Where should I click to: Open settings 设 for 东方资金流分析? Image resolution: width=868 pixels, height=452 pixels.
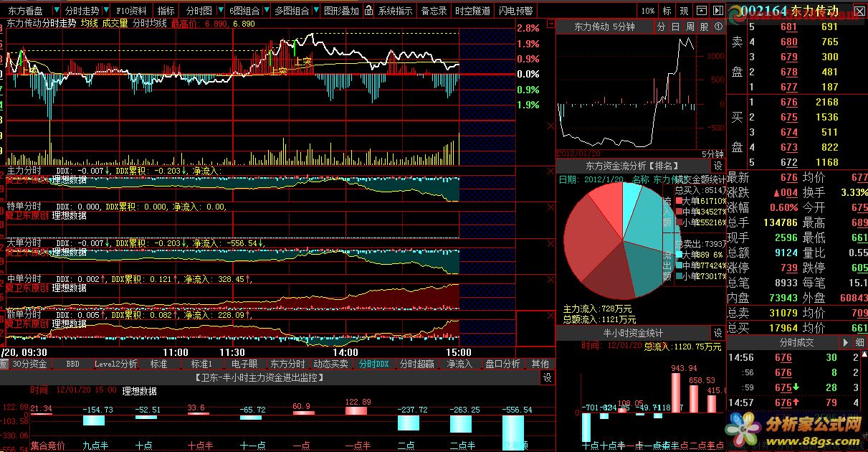point(717,165)
